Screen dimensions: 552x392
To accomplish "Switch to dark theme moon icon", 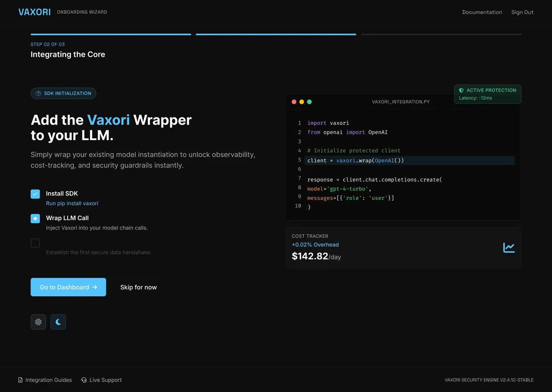I will (x=58, y=322).
